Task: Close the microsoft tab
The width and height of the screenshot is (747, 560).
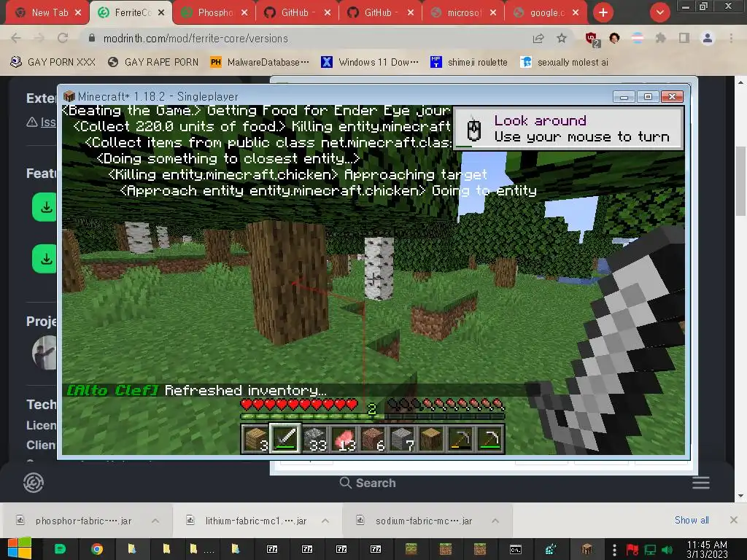Action: pos(493,12)
